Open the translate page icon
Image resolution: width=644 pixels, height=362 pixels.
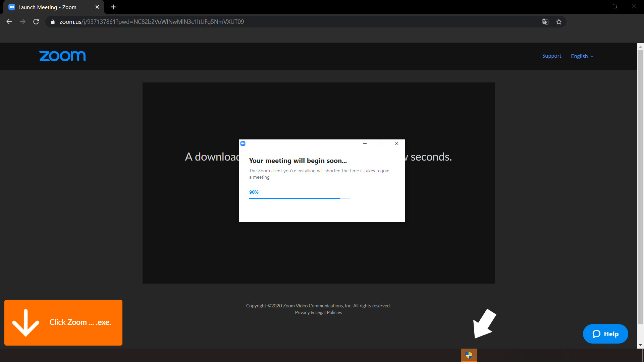tap(545, 22)
